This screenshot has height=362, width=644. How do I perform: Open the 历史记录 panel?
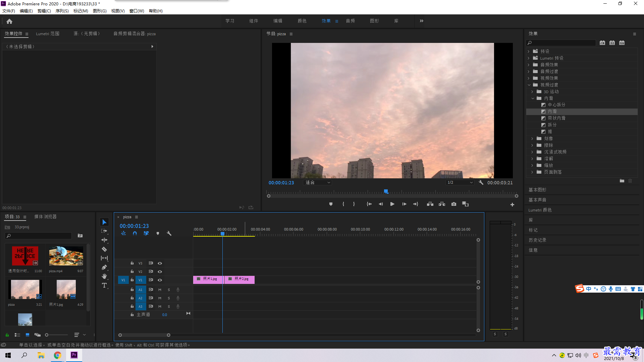tap(537, 240)
